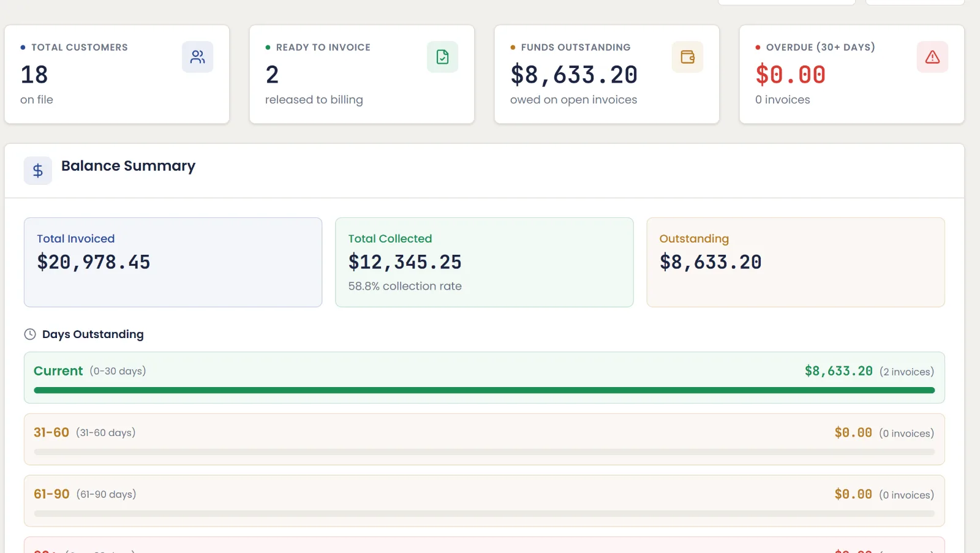Select the "$20,978.45" total invoiced amount

[x=94, y=262]
